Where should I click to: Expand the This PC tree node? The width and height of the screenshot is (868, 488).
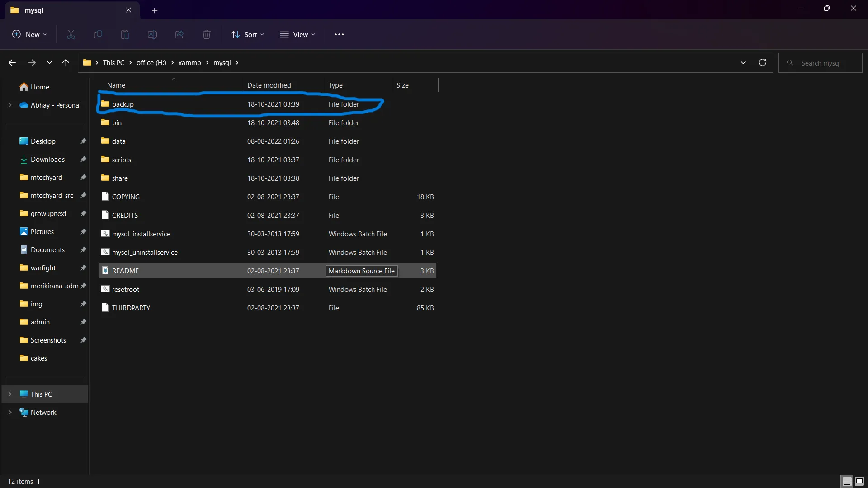click(x=10, y=394)
